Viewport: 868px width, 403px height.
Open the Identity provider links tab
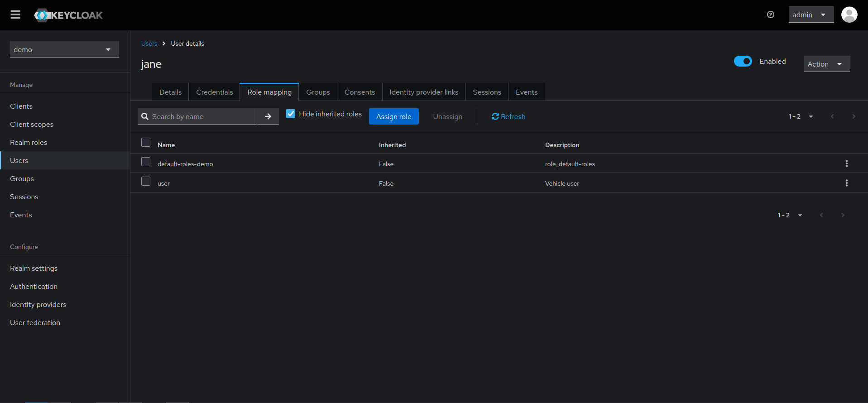click(x=424, y=92)
